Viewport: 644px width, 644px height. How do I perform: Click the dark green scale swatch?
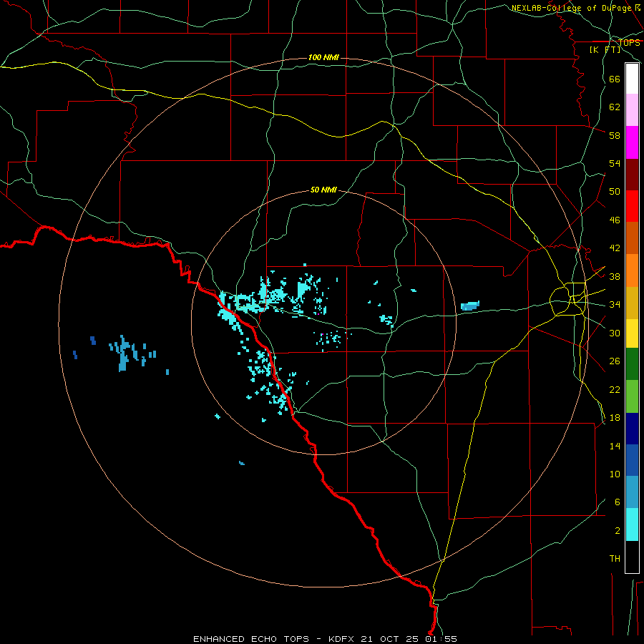[632, 364]
